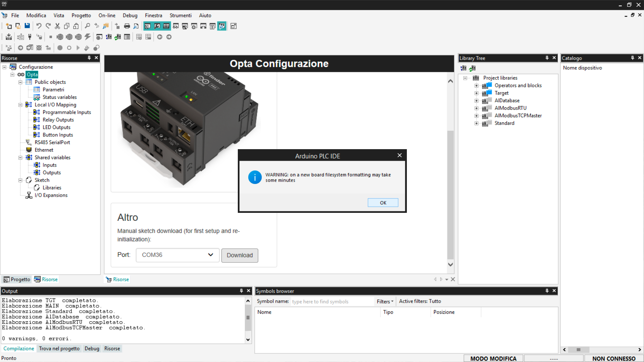Viewport: 644px width, 362px height.
Task: Collapse the Local I/O Mapping node
Action: (20, 105)
